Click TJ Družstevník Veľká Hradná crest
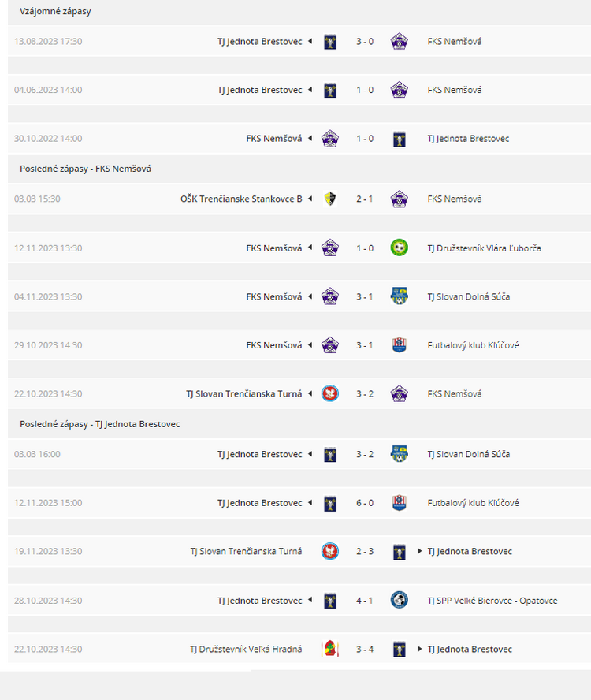591x700 pixels. [330, 649]
